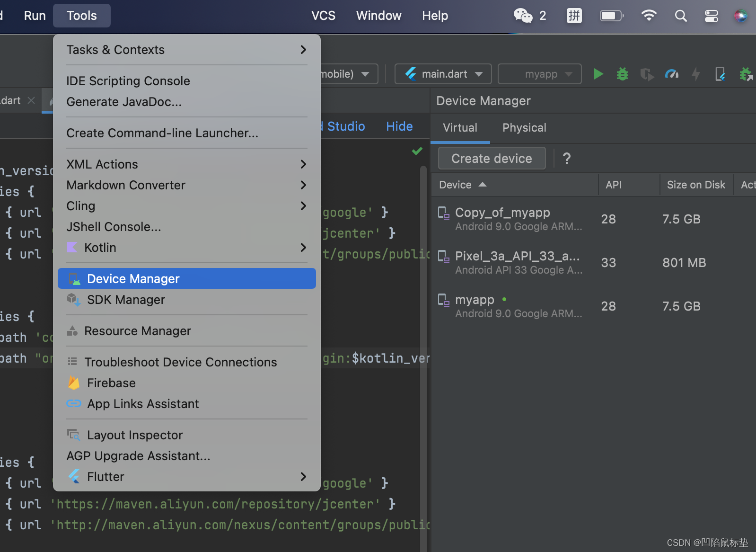Open JShell Console...
The image size is (756, 552).
click(187, 226)
